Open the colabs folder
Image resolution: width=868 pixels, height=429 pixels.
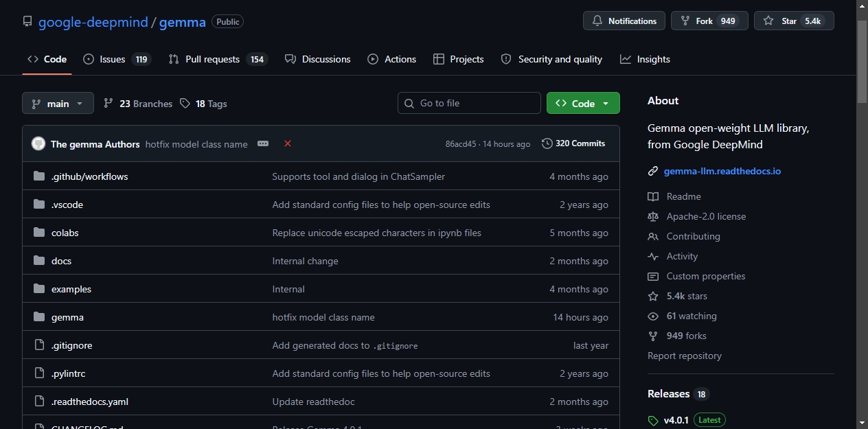[x=65, y=233]
